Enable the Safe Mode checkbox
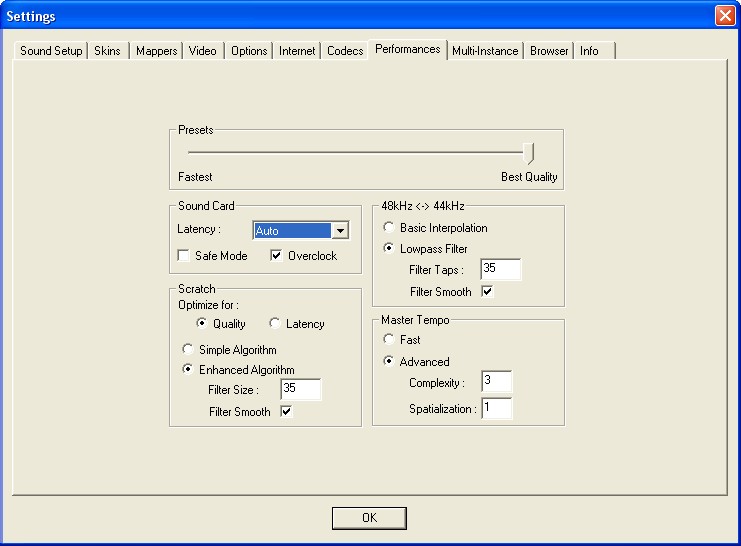The height and width of the screenshot is (546, 741). click(184, 256)
